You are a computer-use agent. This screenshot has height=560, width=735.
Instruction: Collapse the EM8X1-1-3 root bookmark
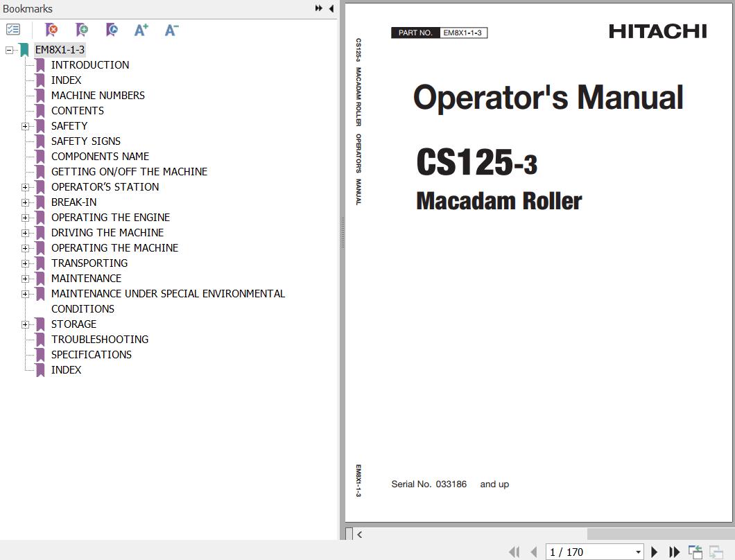click(9, 50)
